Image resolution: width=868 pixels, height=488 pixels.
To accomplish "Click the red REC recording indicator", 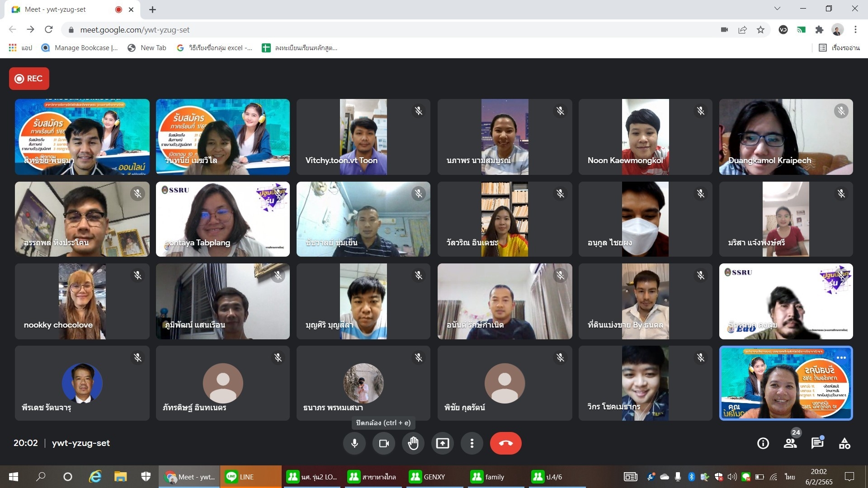I will [x=29, y=79].
